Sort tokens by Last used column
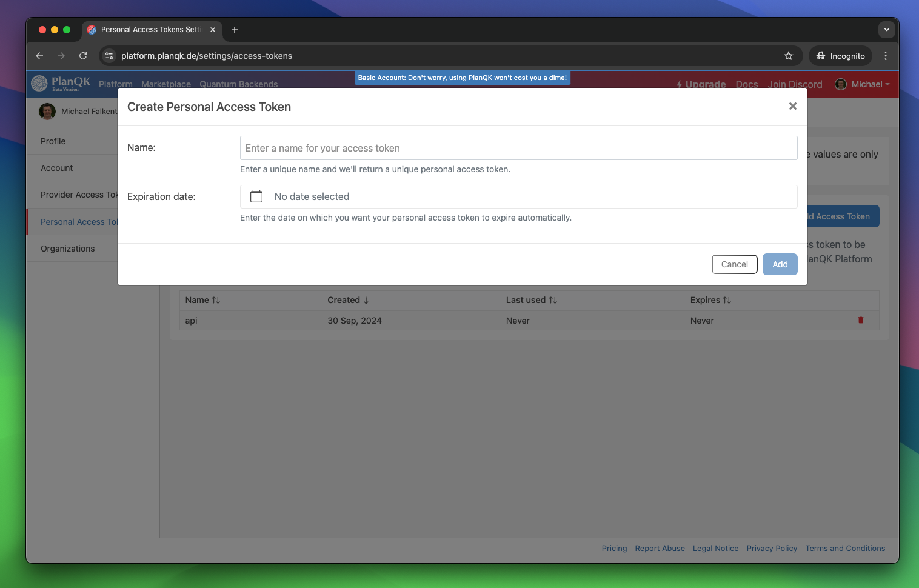The height and width of the screenshot is (588, 919). pos(531,300)
